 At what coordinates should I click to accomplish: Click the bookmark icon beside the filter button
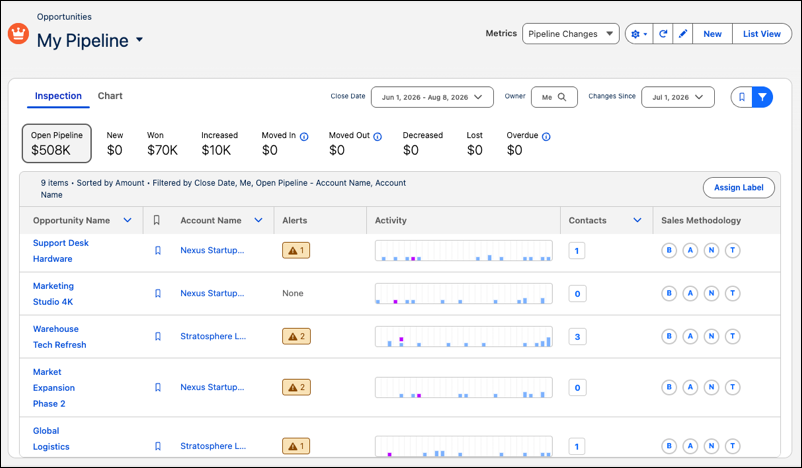point(742,97)
